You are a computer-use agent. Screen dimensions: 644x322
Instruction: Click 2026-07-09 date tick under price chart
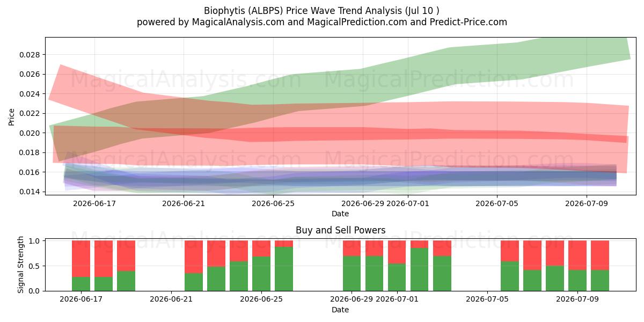click(x=587, y=203)
